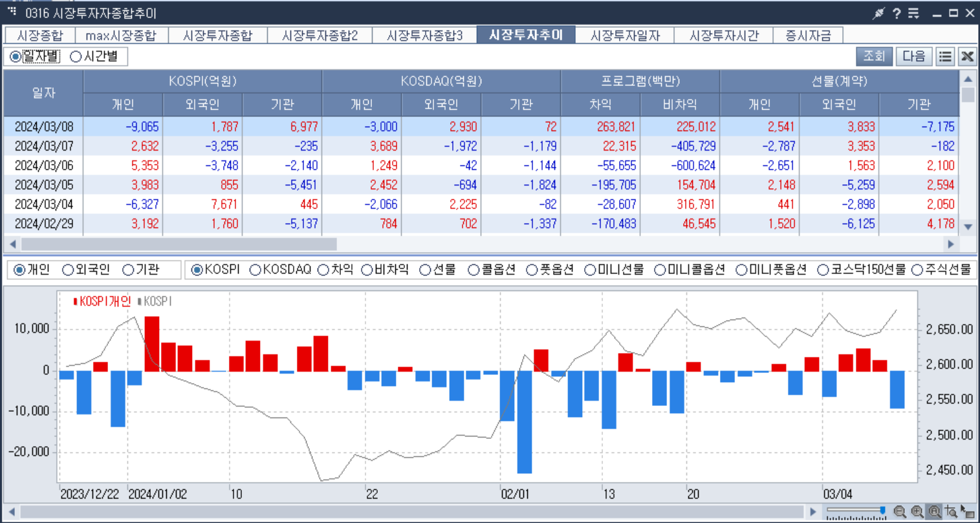The image size is (980, 523).
Task: Click the cursor selection area icon
Action: (x=968, y=512)
